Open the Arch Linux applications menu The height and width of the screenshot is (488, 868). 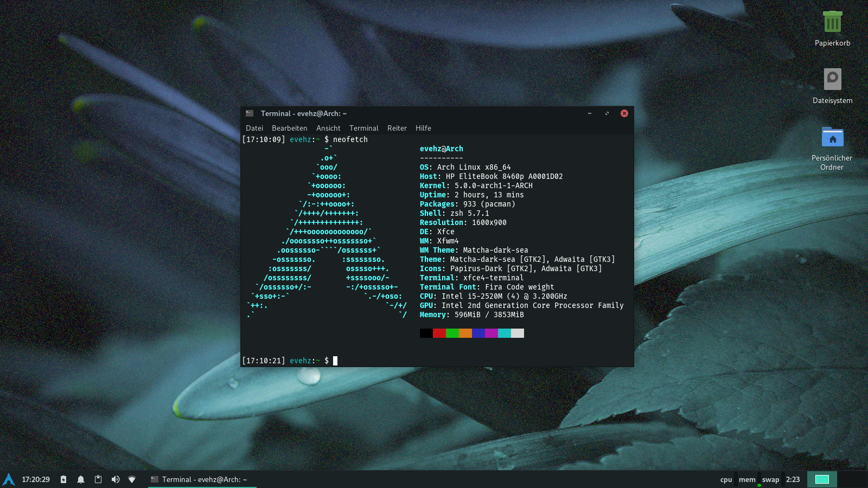pyautogui.click(x=9, y=479)
